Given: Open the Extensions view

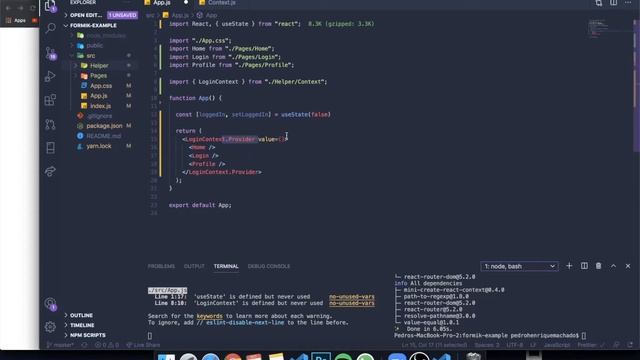Looking at the screenshot, I should click(50, 100).
